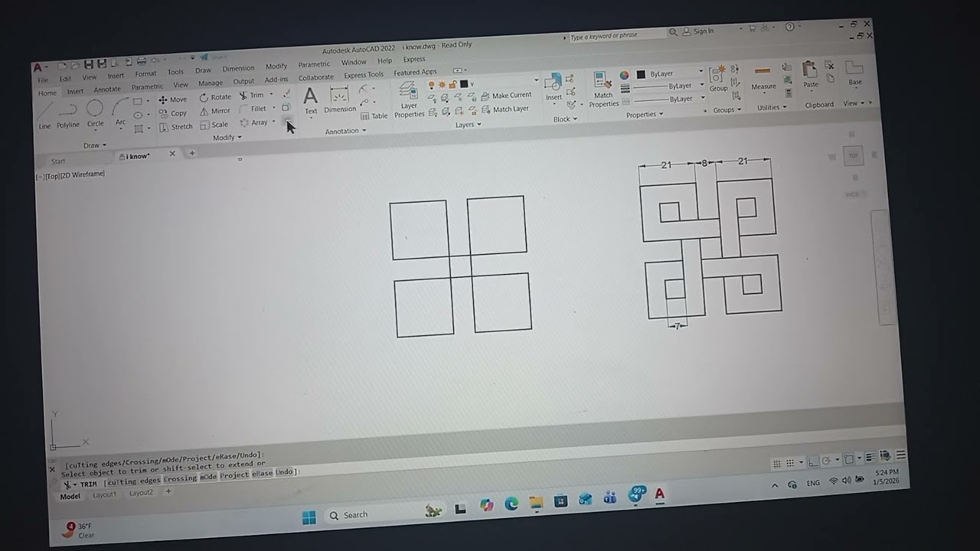This screenshot has width=980, height=551.
Task: Open the Dimension menu
Action: (x=238, y=68)
